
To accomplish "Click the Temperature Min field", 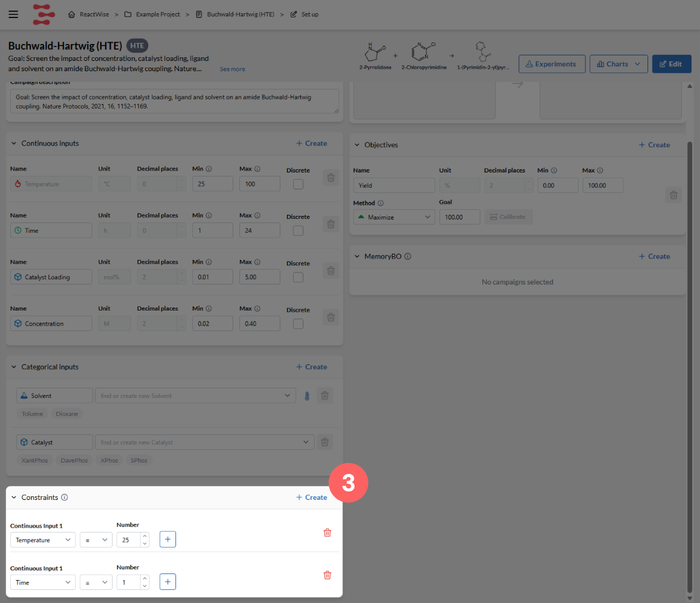I will point(212,184).
